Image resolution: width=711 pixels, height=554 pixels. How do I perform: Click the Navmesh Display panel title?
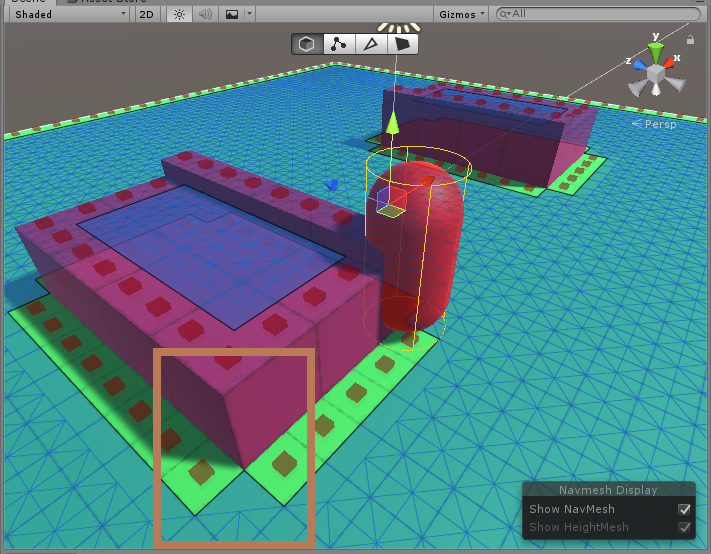click(608, 490)
